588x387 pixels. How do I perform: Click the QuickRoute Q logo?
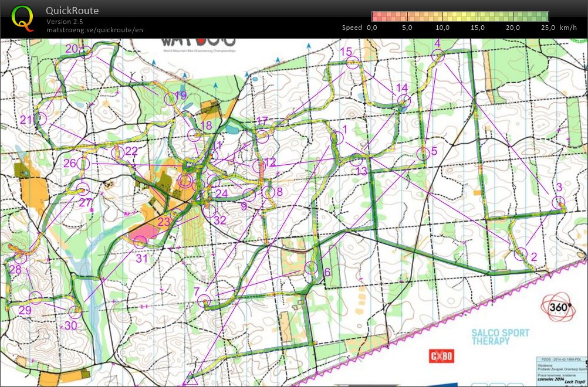pyautogui.click(x=23, y=16)
